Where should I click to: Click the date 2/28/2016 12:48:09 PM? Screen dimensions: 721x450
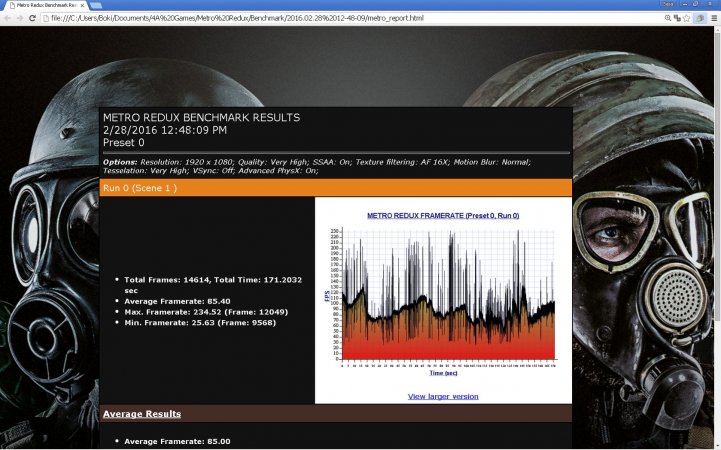[x=165, y=130]
